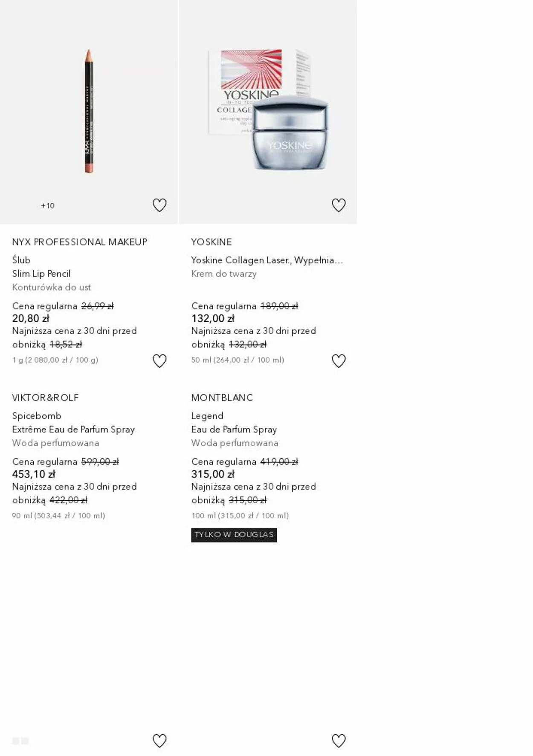Click heart beside the 1 g unit price
This screenshot has width=533, height=756.
[159, 361]
